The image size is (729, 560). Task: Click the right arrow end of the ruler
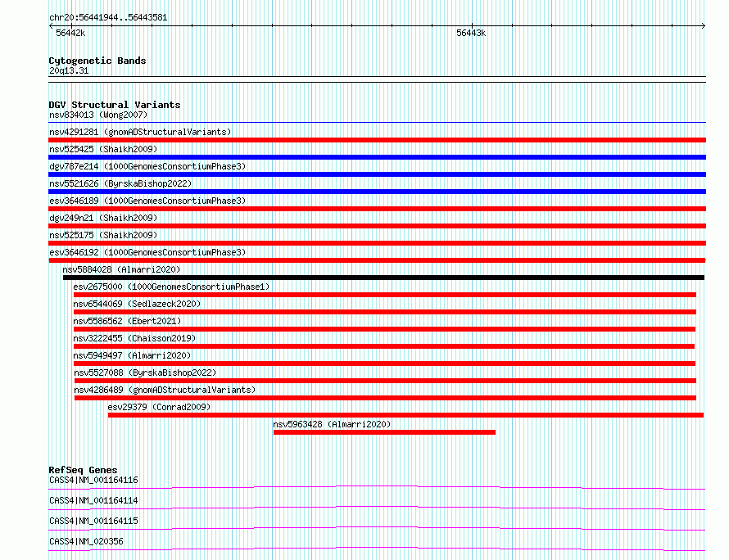(704, 26)
